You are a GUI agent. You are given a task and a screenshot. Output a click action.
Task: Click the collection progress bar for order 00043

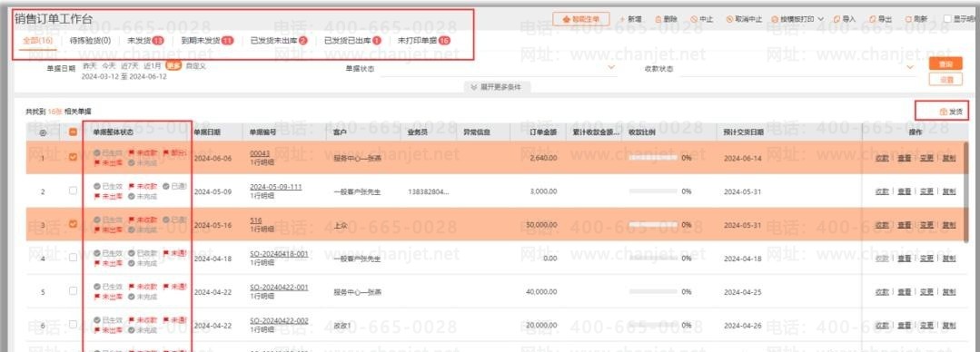click(x=653, y=159)
